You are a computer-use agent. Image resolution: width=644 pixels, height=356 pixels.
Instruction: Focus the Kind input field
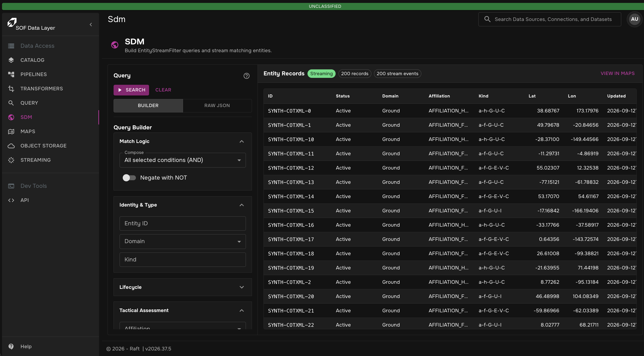click(183, 260)
